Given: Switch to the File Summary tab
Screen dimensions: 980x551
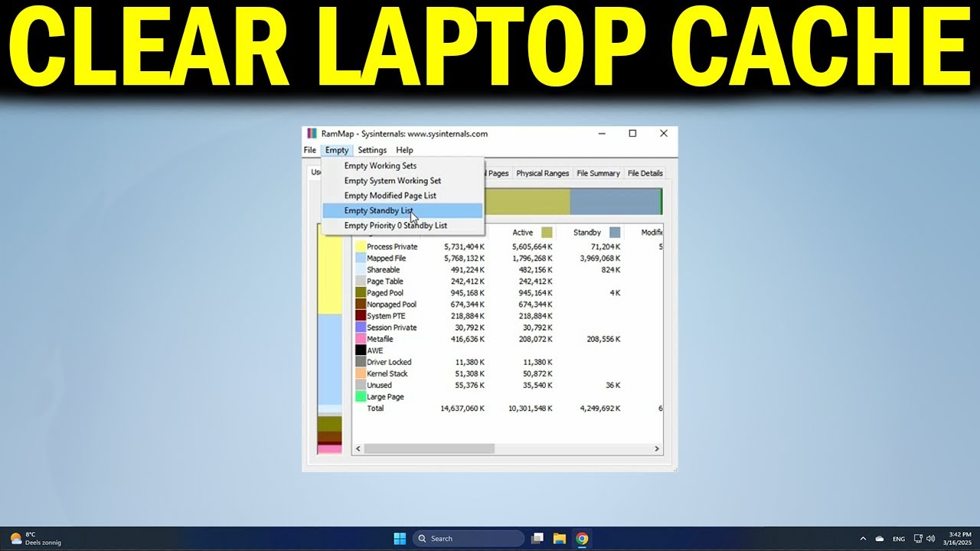Looking at the screenshot, I should tap(598, 173).
